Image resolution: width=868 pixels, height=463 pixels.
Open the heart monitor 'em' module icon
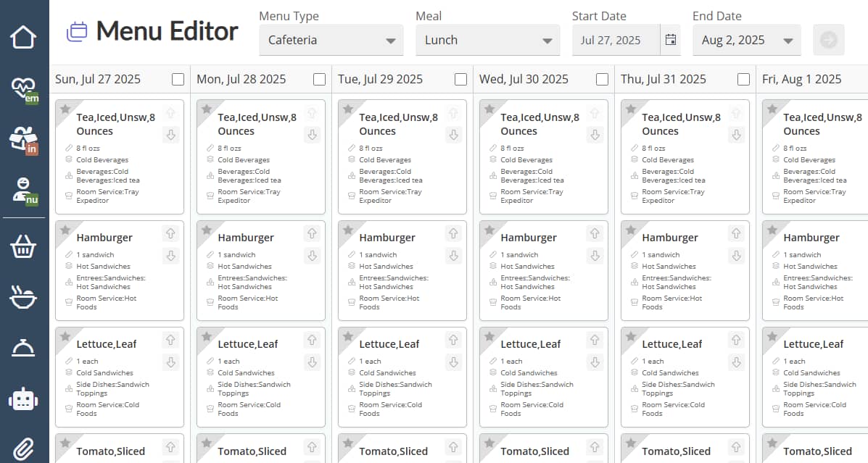25,90
